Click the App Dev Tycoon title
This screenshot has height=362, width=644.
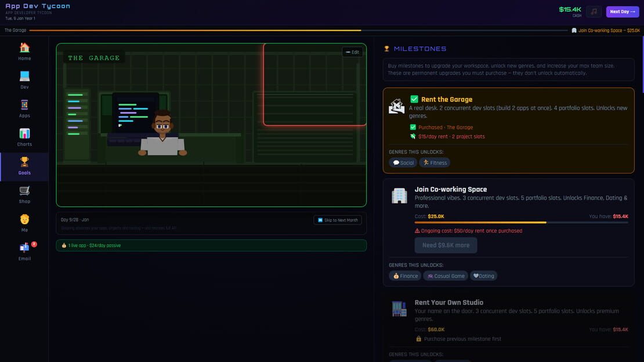click(38, 6)
